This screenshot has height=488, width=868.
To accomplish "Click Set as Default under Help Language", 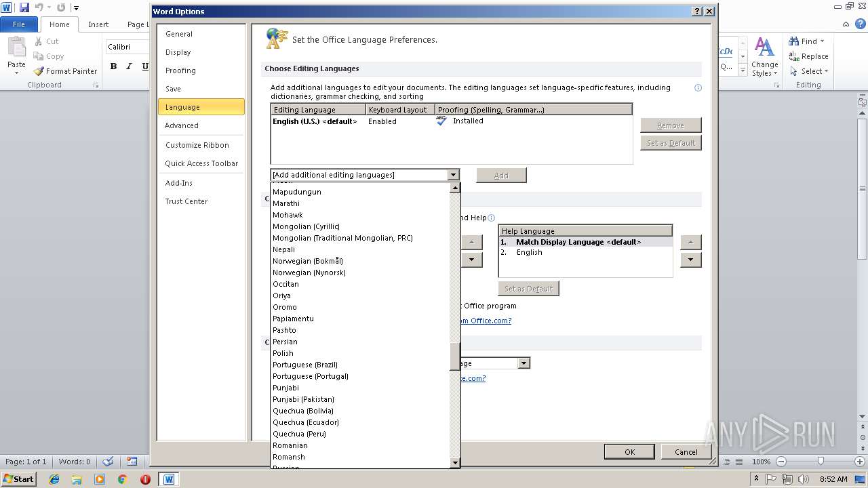I will [x=528, y=289].
